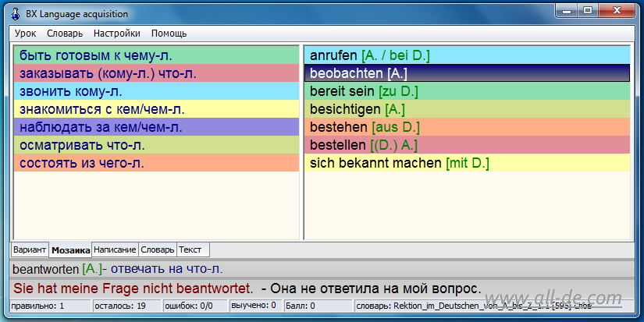The image size is (644, 322).
Task: Click the BX Language acquisition app icon
Action: coord(14,14)
